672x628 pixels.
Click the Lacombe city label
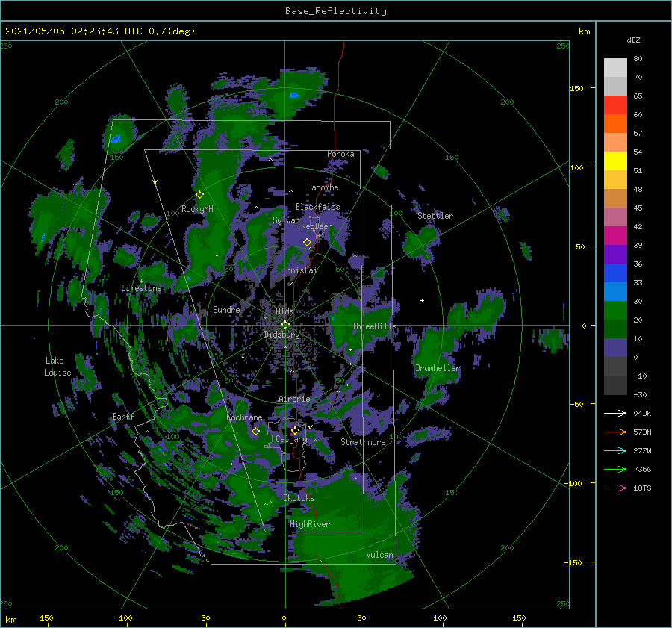point(323,187)
